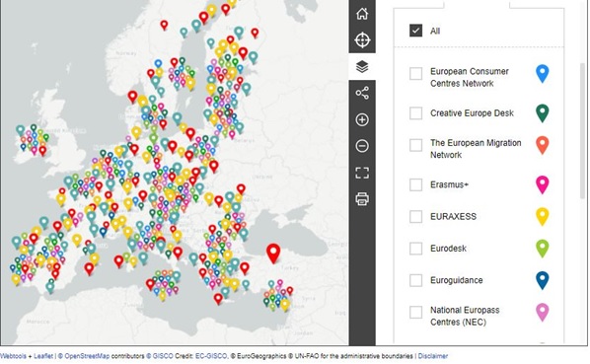Click the layer list vertical scrollbar

(x=582, y=131)
